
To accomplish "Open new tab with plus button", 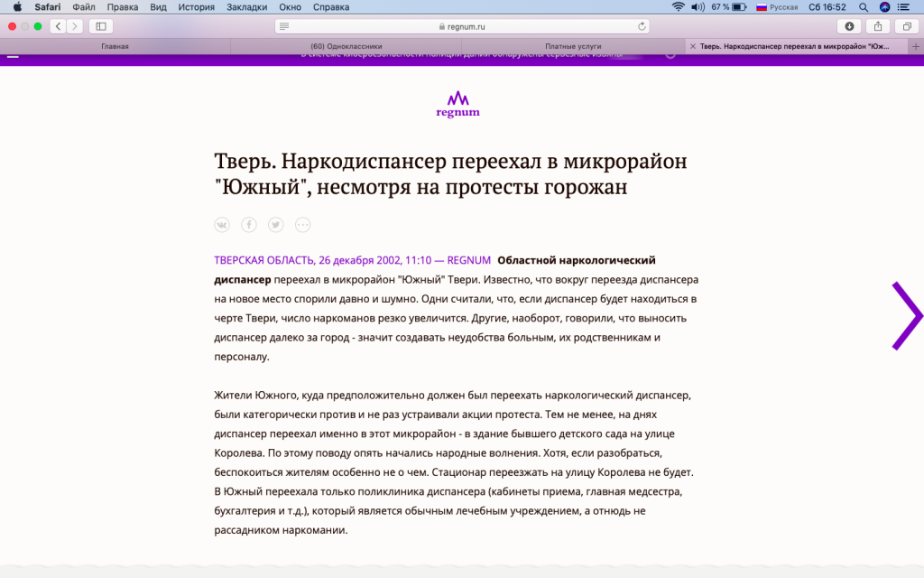I will [x=916, y=46].
